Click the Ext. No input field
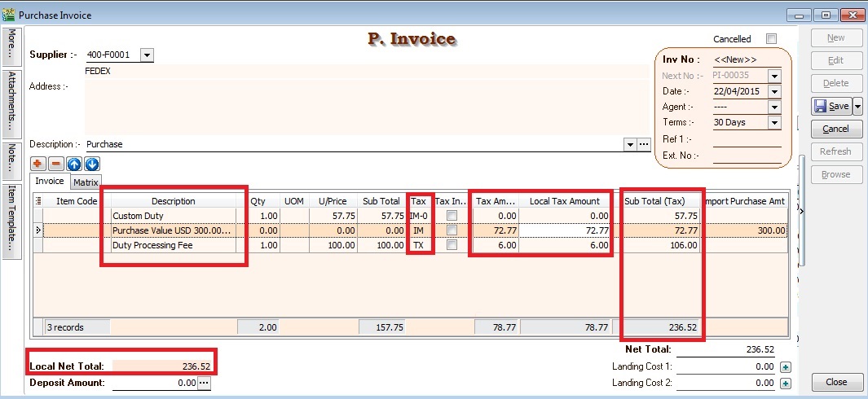Viewport: 868px width, 399px height. [747, 156]
